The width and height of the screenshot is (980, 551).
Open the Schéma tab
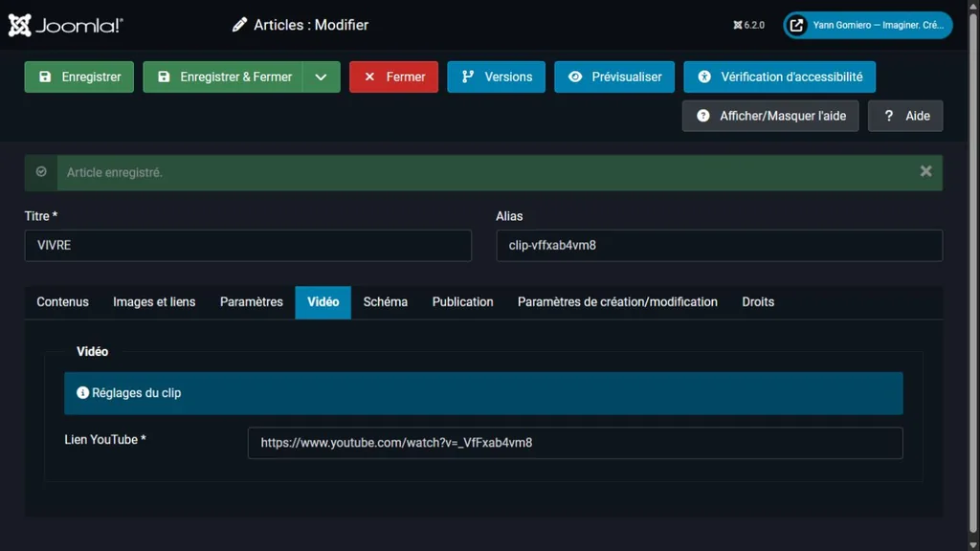[x=386, y=302]
